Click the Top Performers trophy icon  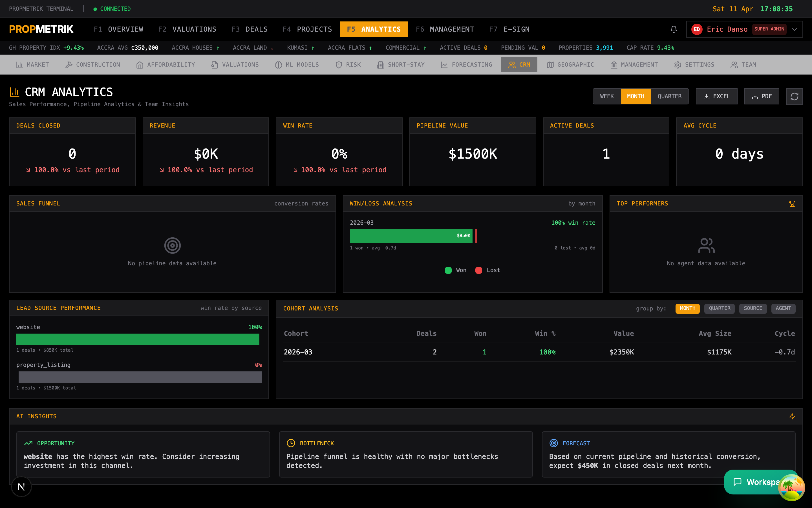tap(792, 203)
